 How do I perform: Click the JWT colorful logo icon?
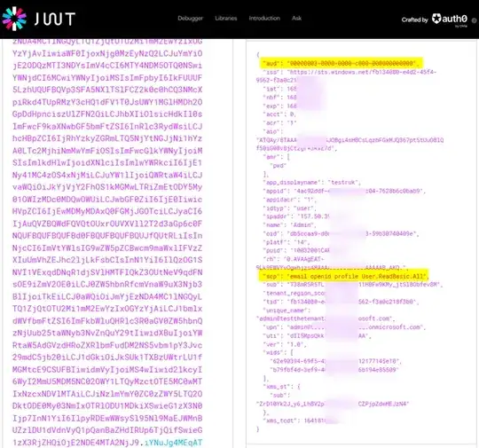coord(14,19)
